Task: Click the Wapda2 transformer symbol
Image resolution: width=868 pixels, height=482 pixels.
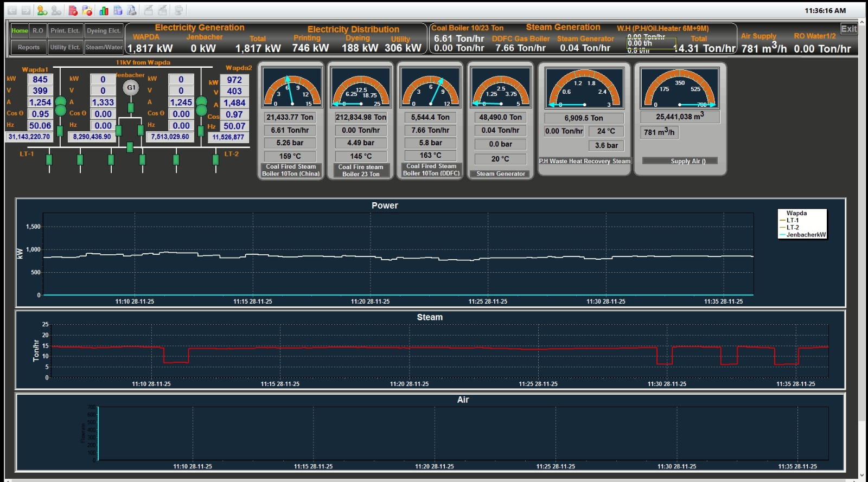Action: click(x=201, y=106)
